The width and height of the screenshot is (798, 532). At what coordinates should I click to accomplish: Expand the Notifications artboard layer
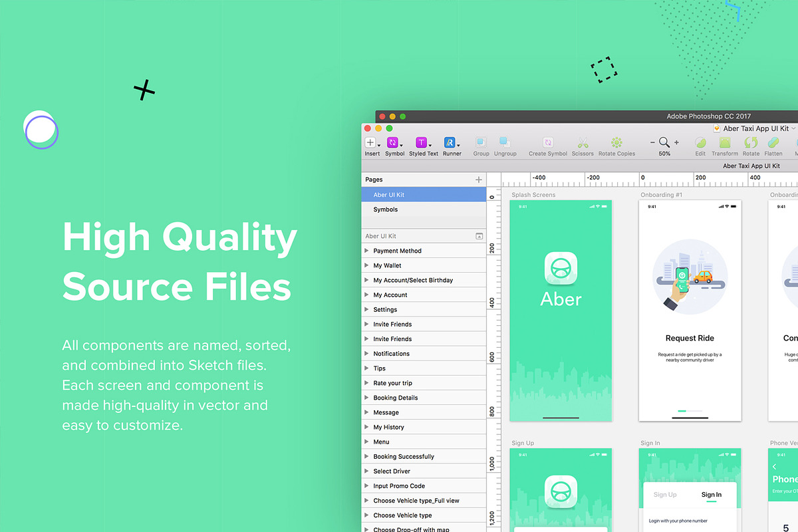click(x=366, y=354)
